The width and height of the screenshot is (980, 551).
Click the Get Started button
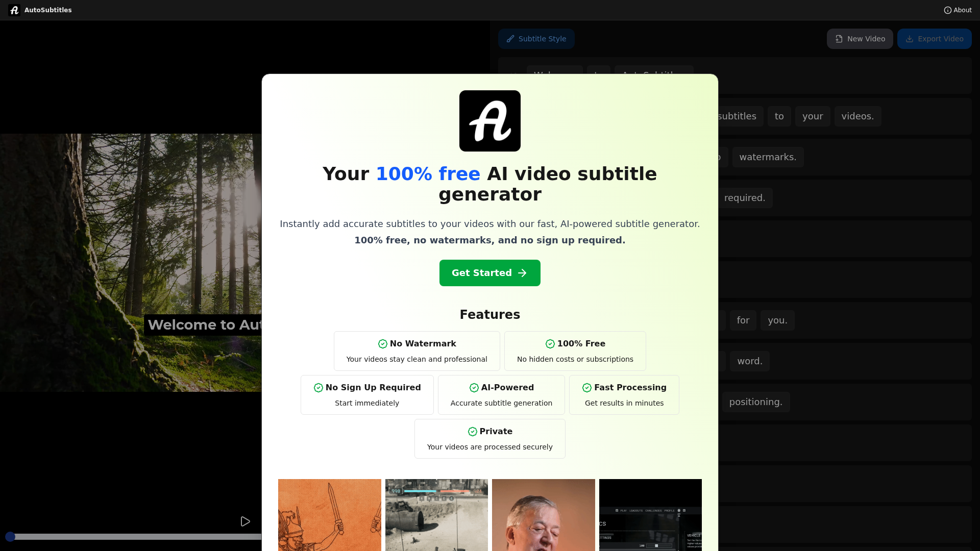489,273
